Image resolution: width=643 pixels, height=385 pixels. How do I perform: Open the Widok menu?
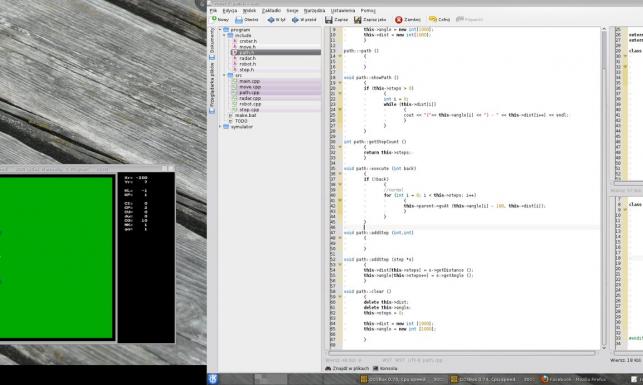click(x=249, y=11)
